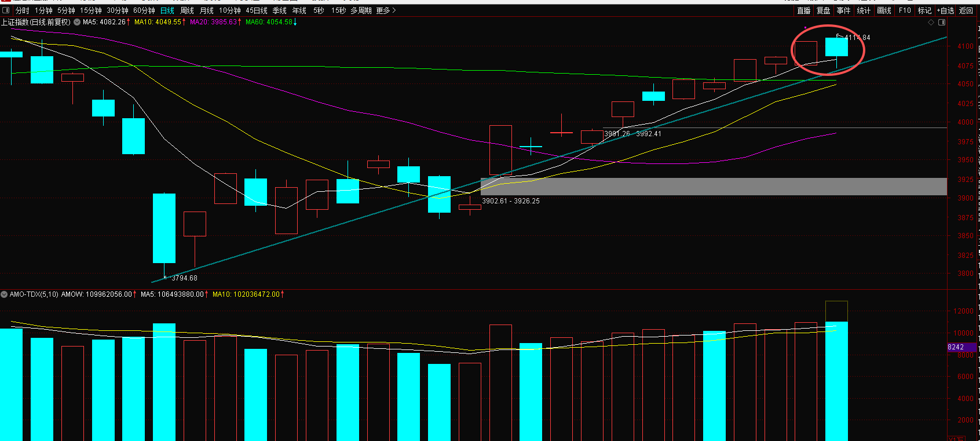The image size is (980, 441).
Task: Select the 月线 monthly period
Action: tap(207, 10)
